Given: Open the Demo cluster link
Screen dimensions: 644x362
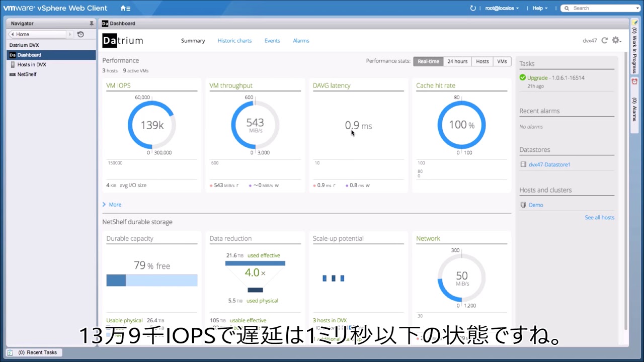Looking at the screenshot, I should 536,205.
